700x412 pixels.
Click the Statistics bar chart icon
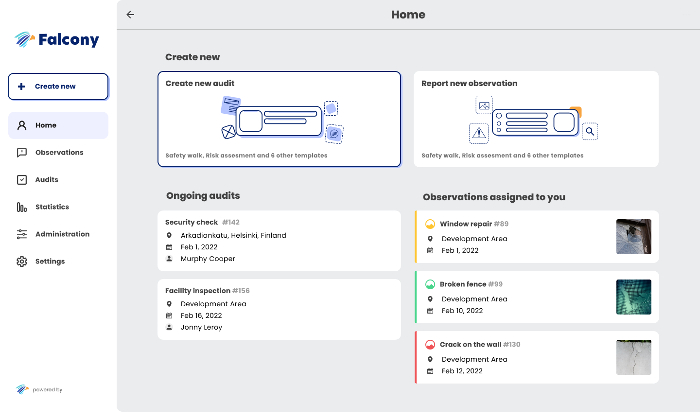[x=22, y=207]
